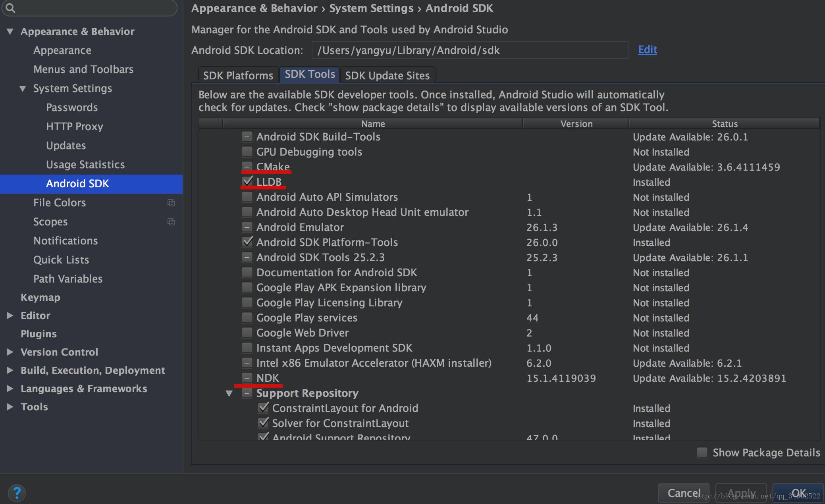Click the per-project icon beside Scopes
Image resolution: width=825 pixels, height=504 pixels.
click(x=171, y=222)
